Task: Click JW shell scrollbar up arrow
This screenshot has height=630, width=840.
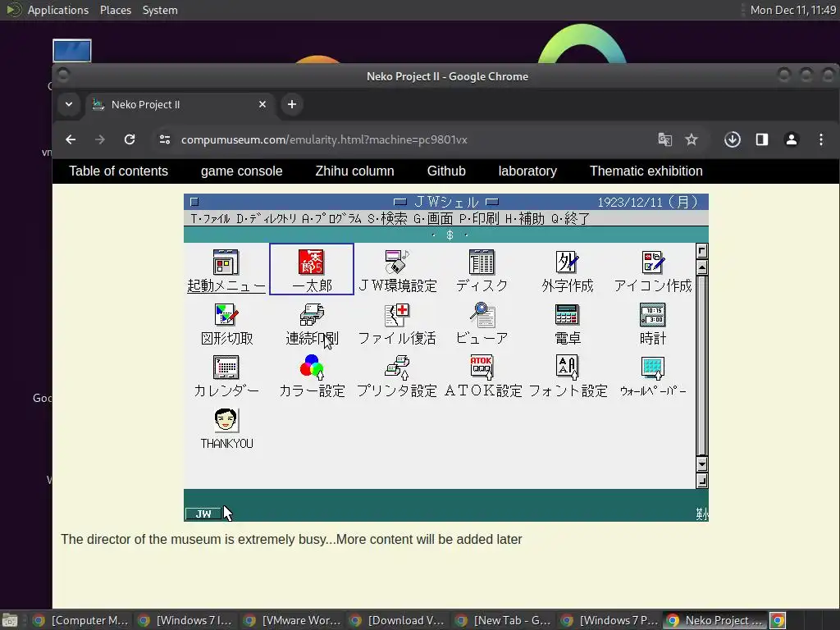Action: tap(702, 267)
